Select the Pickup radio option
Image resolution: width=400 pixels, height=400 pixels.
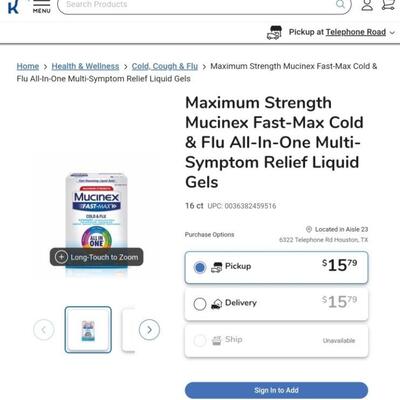click(x=200, y=267)
